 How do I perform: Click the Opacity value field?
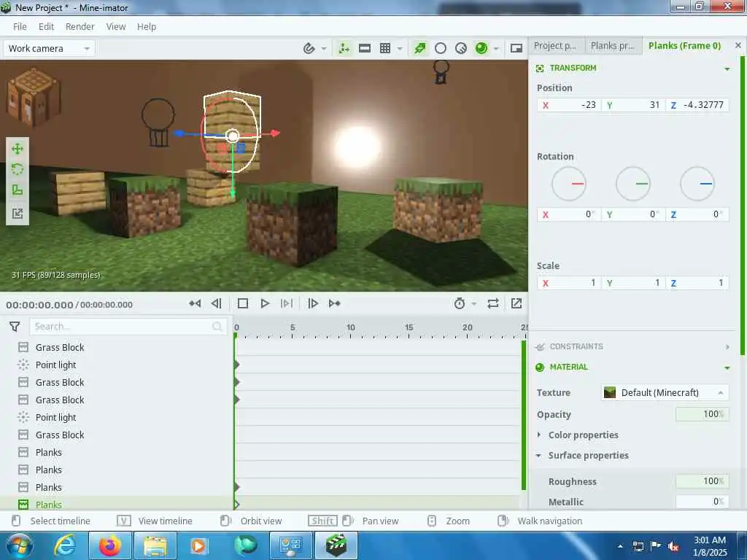(x=703, y=414)
